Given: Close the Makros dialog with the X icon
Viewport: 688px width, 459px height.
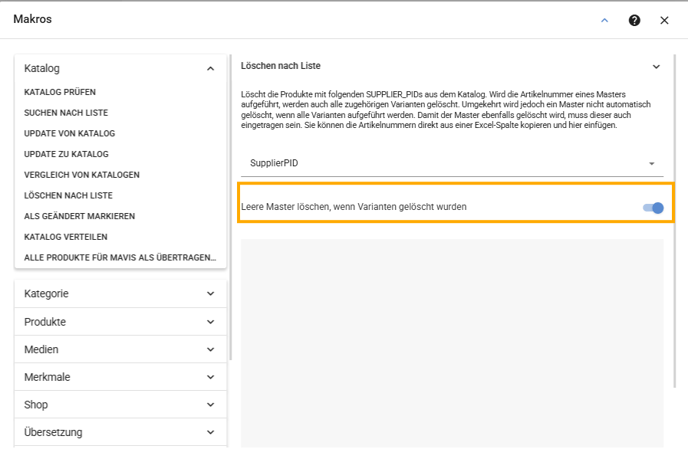Looking at the screenshot, I should 664,20.
